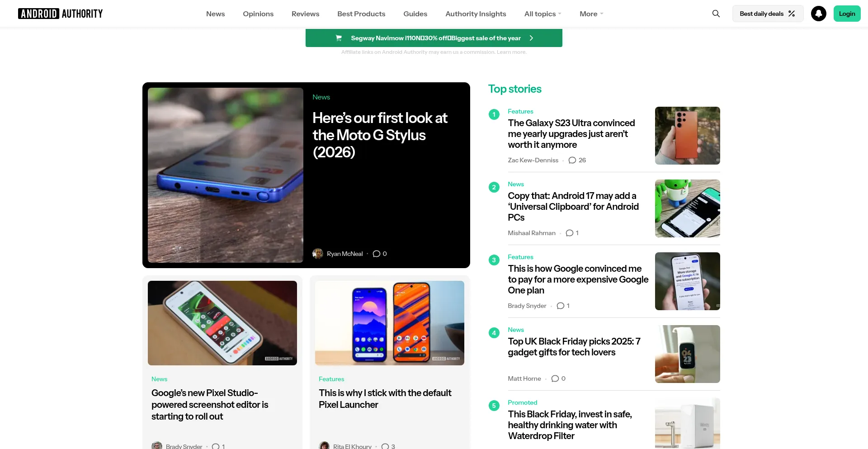This screenshot has height=449, width=868.
Task: Click News label above Pixel Studio article
Action: (x=160, y=379)
